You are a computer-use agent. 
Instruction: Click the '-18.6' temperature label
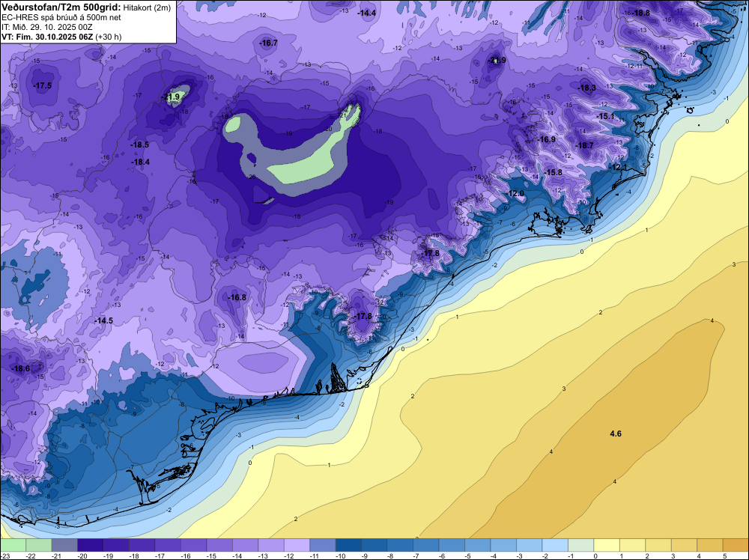(20, 368)
